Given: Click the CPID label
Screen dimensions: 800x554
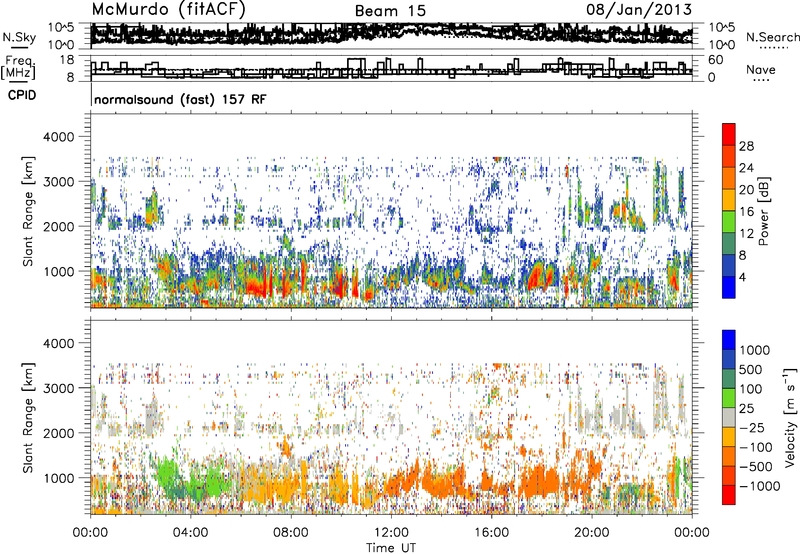Looking at the screenshot, I should click(22, 95).
